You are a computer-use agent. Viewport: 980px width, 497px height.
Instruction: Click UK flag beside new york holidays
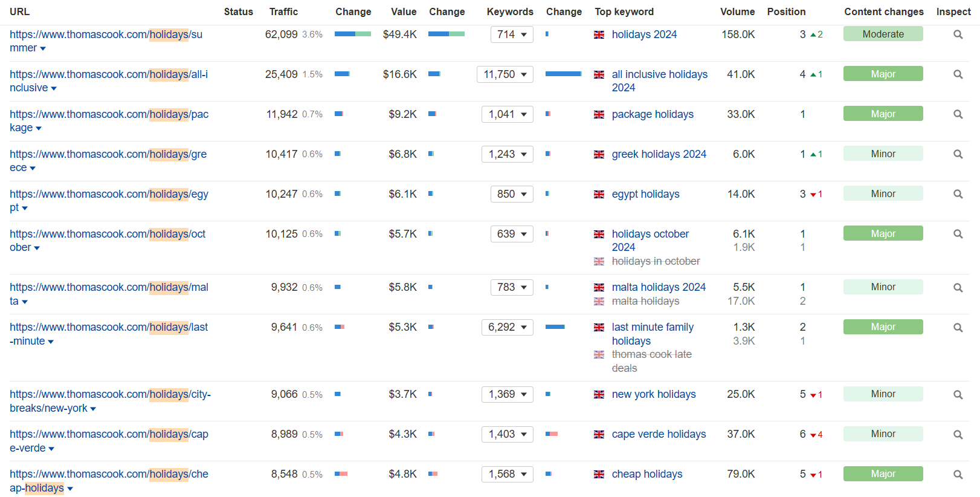click(599, 395)
